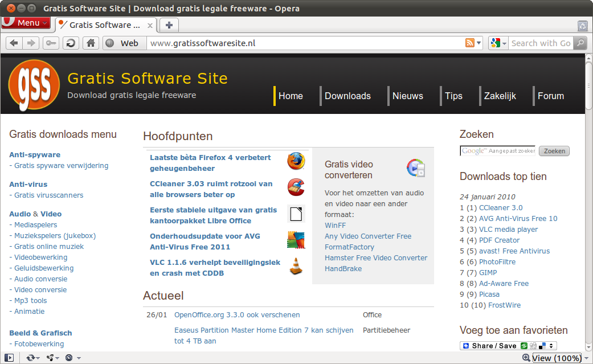Click the password wand key icon
This screenshot has height=364, width=593.
point(51,43)
